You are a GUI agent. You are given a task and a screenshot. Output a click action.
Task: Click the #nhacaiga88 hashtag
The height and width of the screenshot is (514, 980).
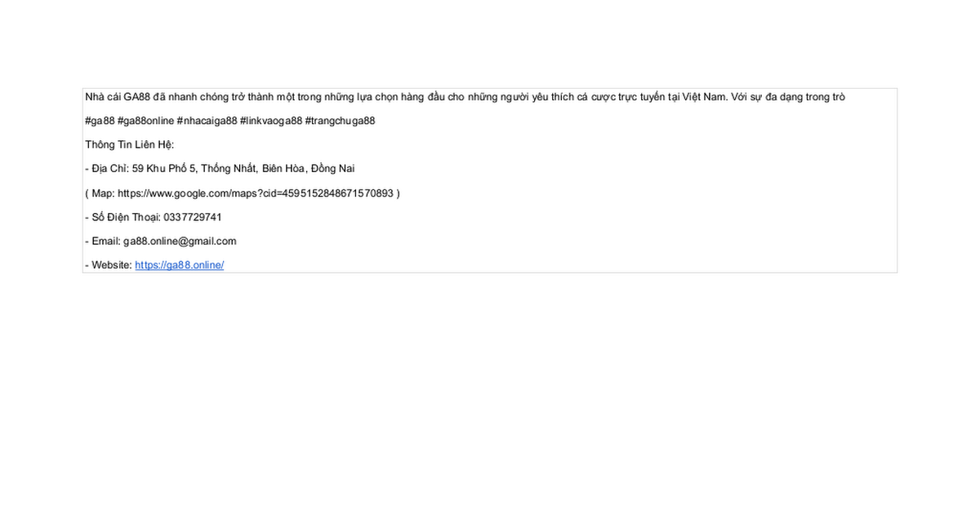pyautogui.click(x=207, y=121)
